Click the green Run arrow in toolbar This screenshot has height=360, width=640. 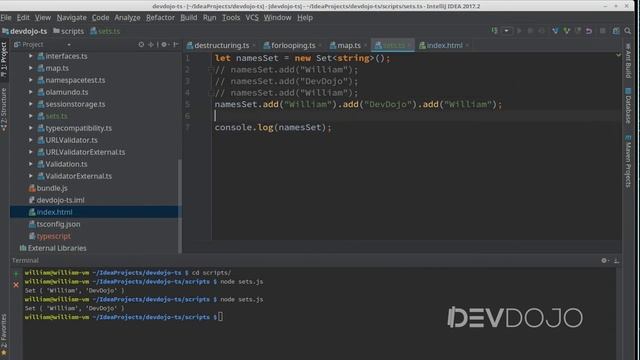coord(519,31)
